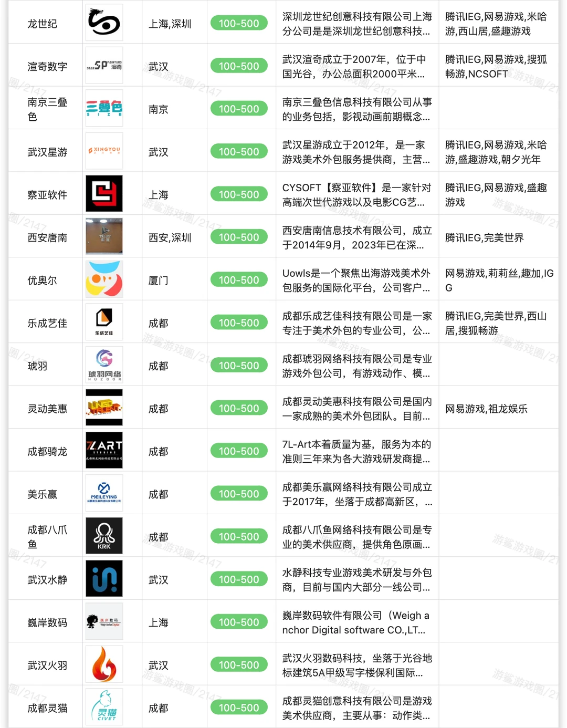This screenshot has width=567, height=728.
Task: Click description starting 7L-Art本着质量为基
Action: pos(357,452)
